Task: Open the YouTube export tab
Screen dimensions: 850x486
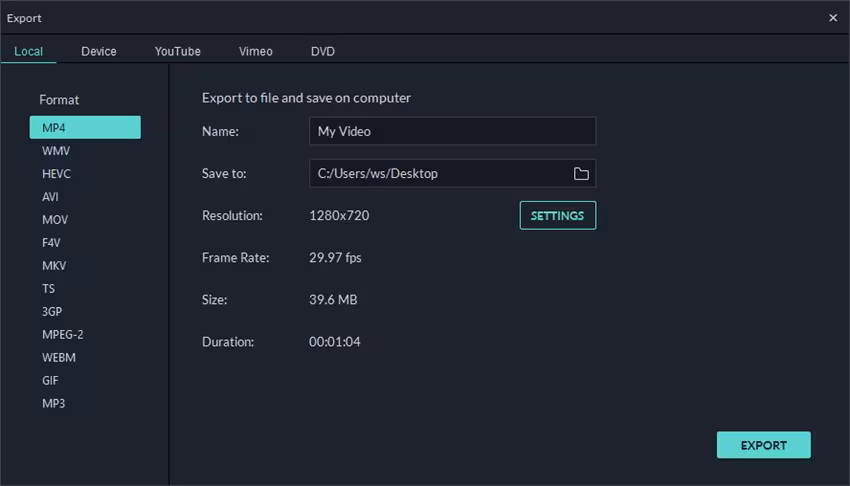Action: click(177, 51)
